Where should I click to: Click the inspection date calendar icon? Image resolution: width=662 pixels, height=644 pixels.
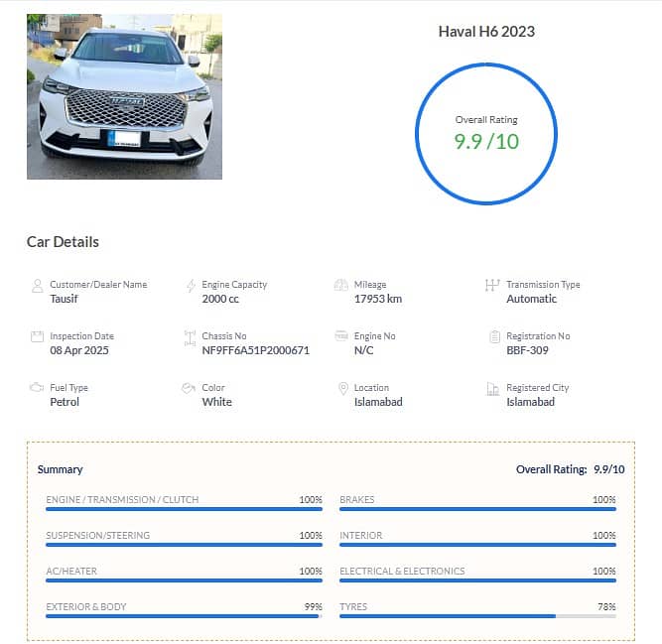click(37, 336)
